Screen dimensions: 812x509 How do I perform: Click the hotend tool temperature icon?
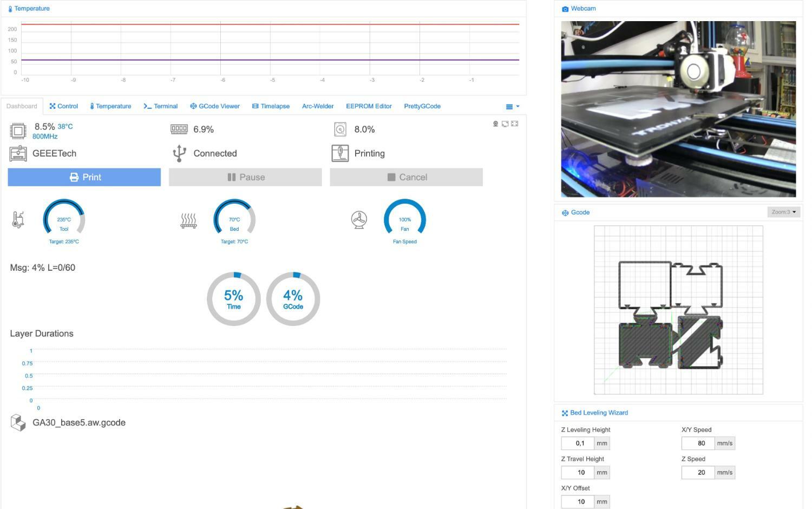click(x=18, y=220)
